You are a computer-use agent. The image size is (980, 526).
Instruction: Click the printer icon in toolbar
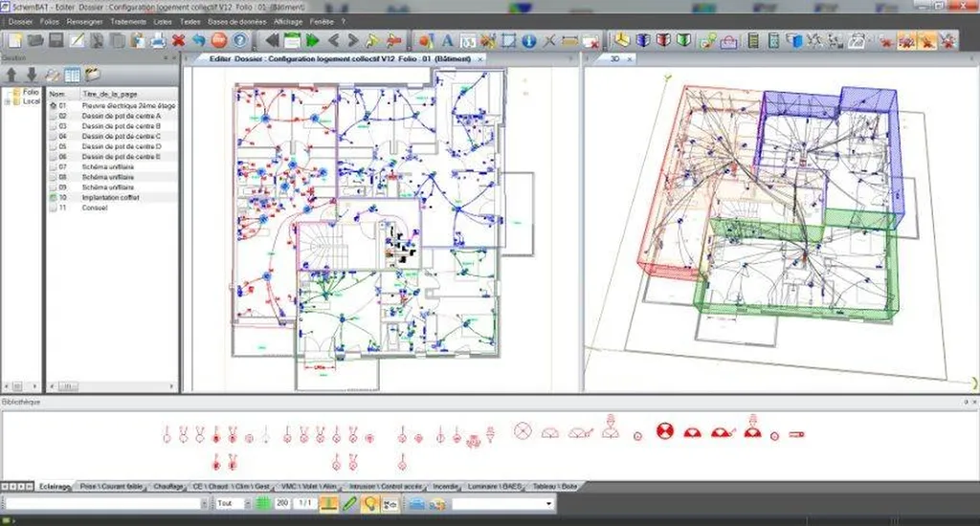[x=158, y=40]
